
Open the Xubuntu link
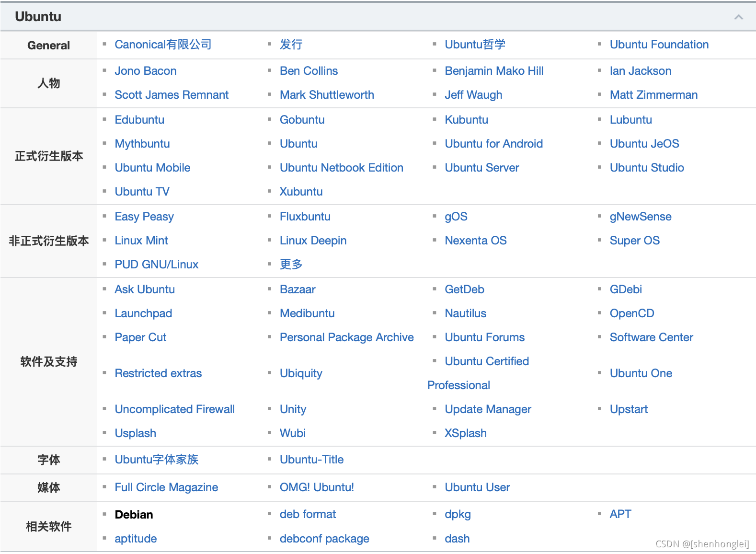pyautogui.click(x=301, y=192)
